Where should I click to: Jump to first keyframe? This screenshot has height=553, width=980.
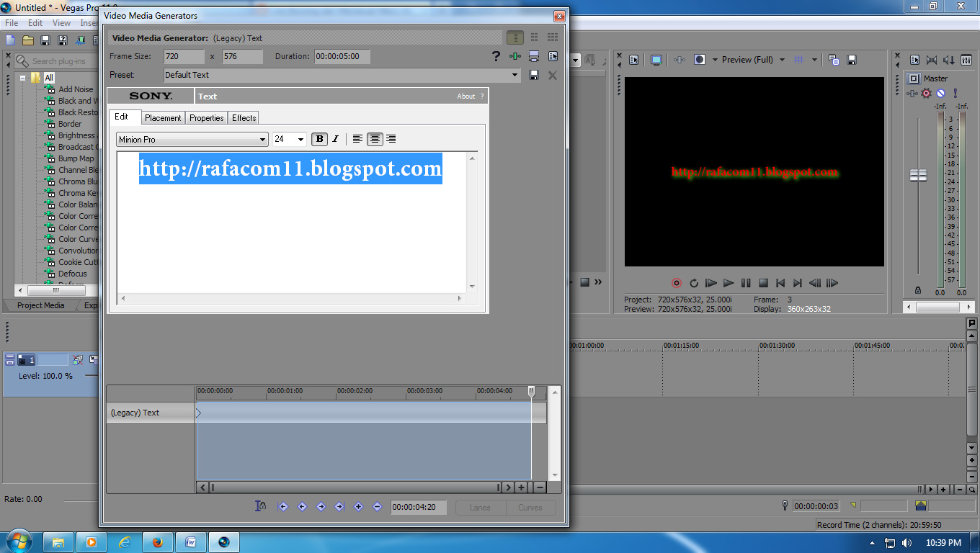(283, 507)
